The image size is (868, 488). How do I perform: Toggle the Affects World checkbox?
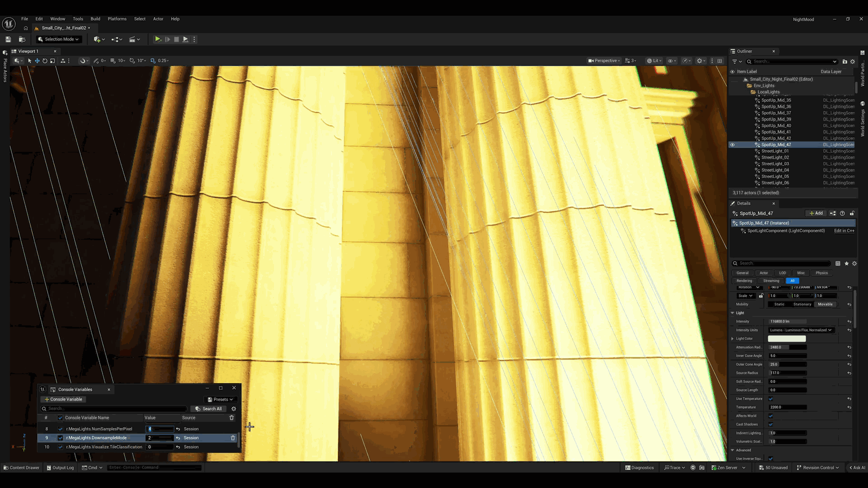pyautogui.click(x=771, y=416)
